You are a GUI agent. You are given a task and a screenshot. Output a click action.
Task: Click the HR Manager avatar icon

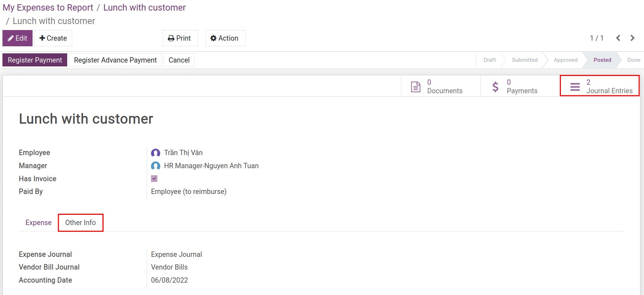[x=156, y=166]
